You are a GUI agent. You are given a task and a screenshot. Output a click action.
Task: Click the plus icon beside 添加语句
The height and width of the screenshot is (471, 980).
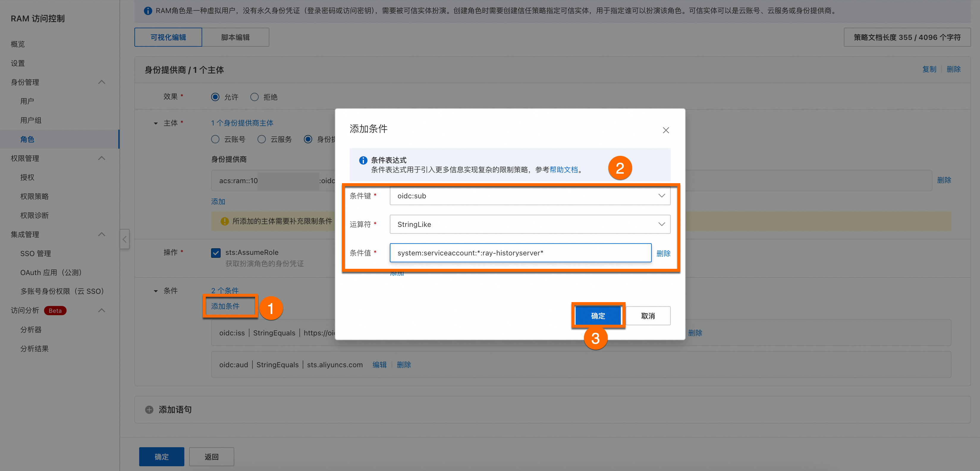(149, 410)
